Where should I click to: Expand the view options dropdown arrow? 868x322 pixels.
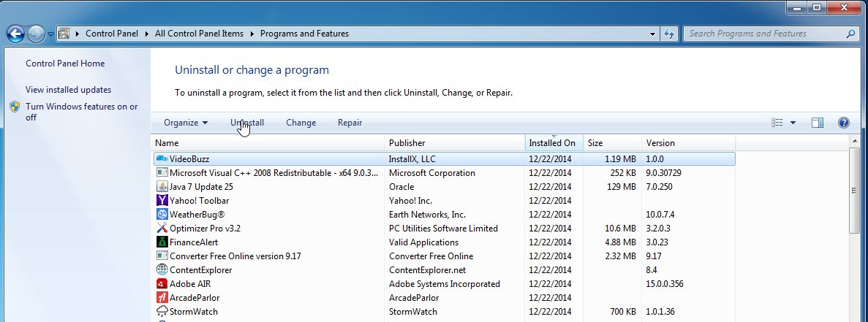(793, 123)
